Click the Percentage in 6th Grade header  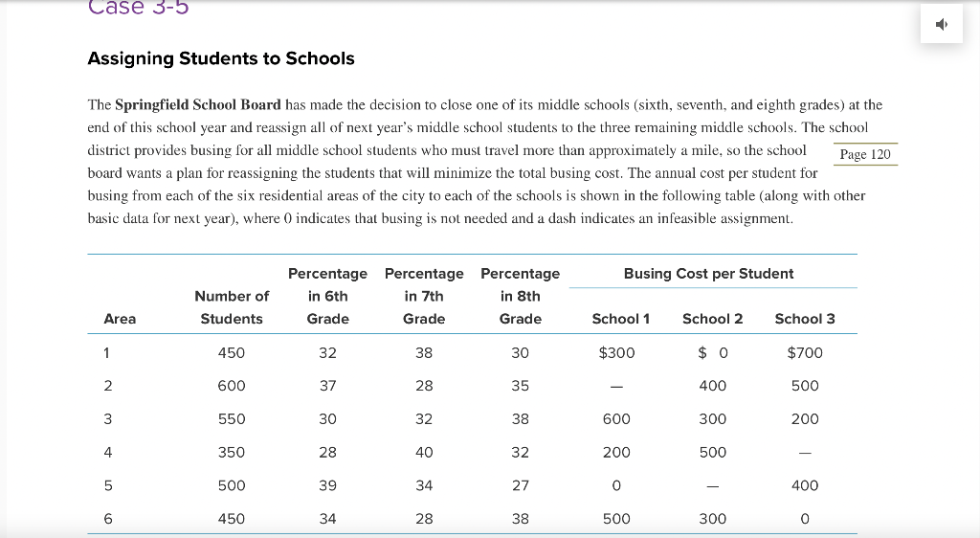[327, 296]
